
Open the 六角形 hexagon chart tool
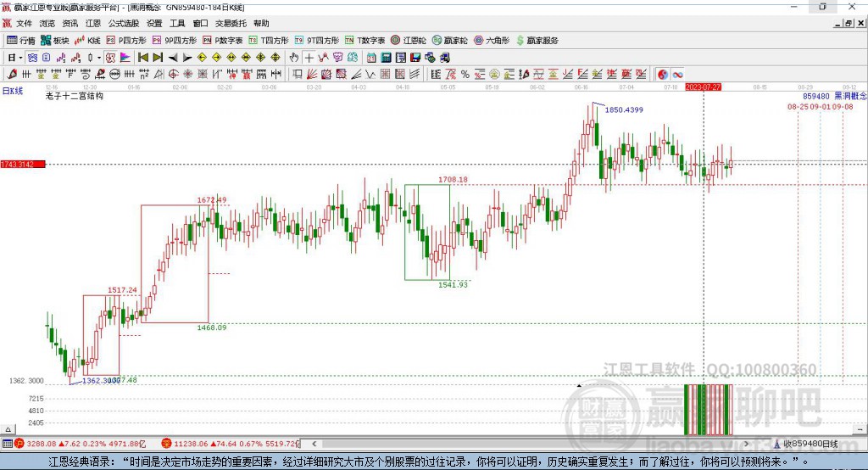click(492, 40)
